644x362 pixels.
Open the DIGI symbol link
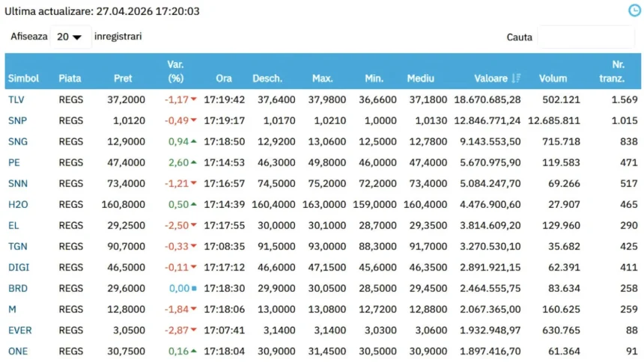(18, 267)
